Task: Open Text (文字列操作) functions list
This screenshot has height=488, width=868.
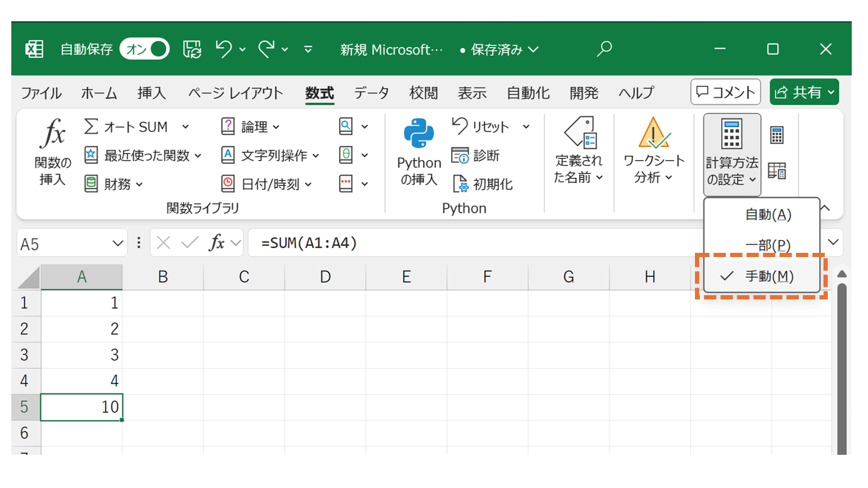Action: point(270,155)
